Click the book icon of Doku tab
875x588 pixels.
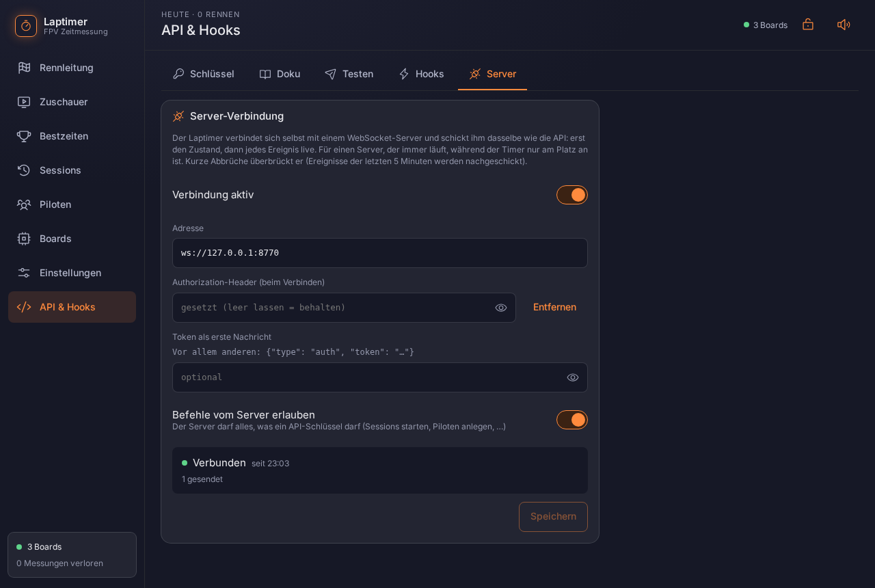point(265,74)
